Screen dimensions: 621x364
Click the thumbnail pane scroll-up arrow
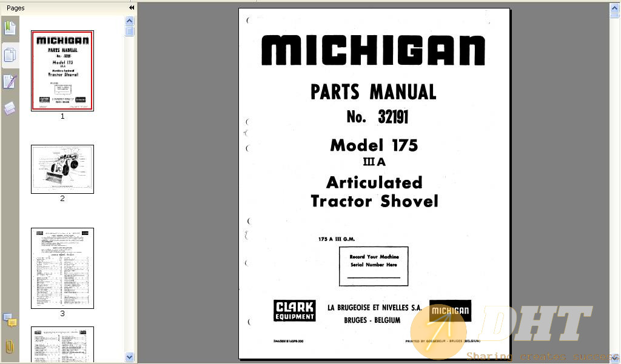pos(130,21)
